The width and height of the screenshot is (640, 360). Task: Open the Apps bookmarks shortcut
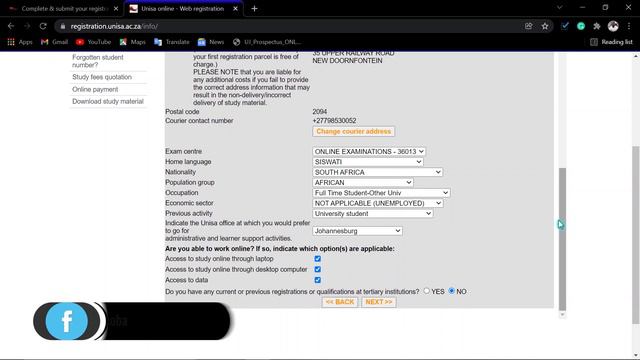[x=20, y=42]
